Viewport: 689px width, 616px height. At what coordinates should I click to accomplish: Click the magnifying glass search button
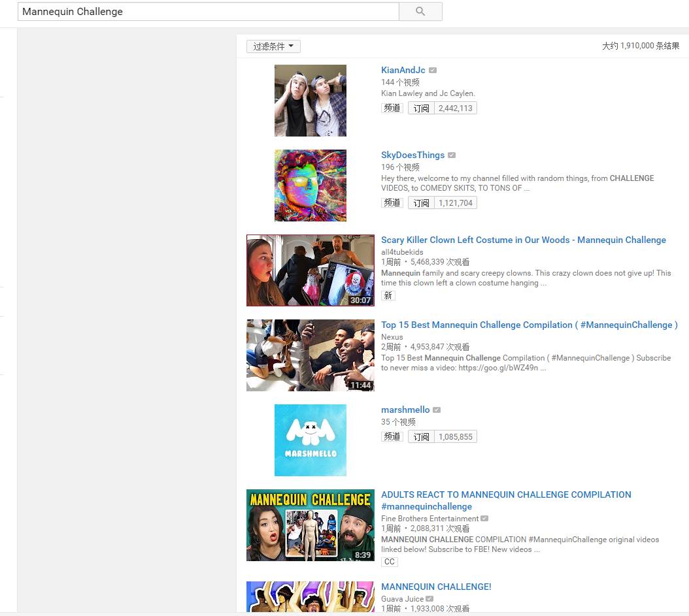click(420, 11)
